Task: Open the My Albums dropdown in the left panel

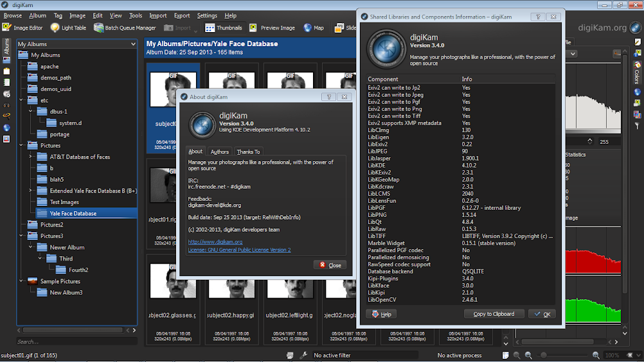Action: click(x=76, y=44)
